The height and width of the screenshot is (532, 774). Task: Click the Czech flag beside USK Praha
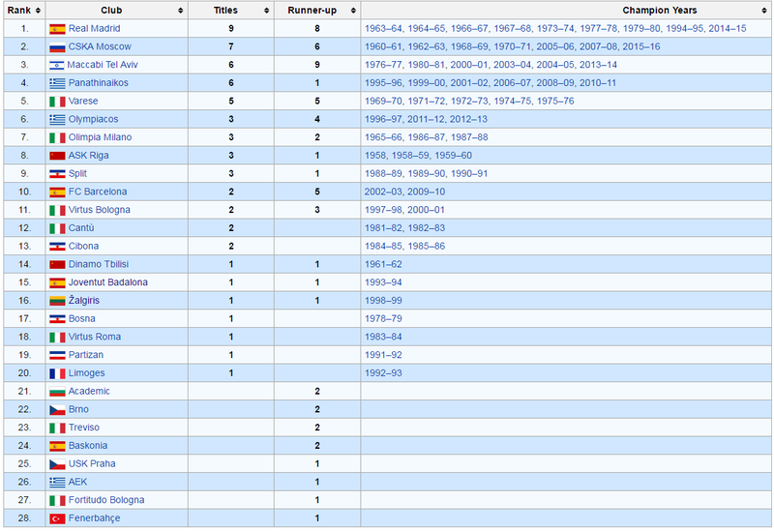pyautogui.click(x=57, y=464)
